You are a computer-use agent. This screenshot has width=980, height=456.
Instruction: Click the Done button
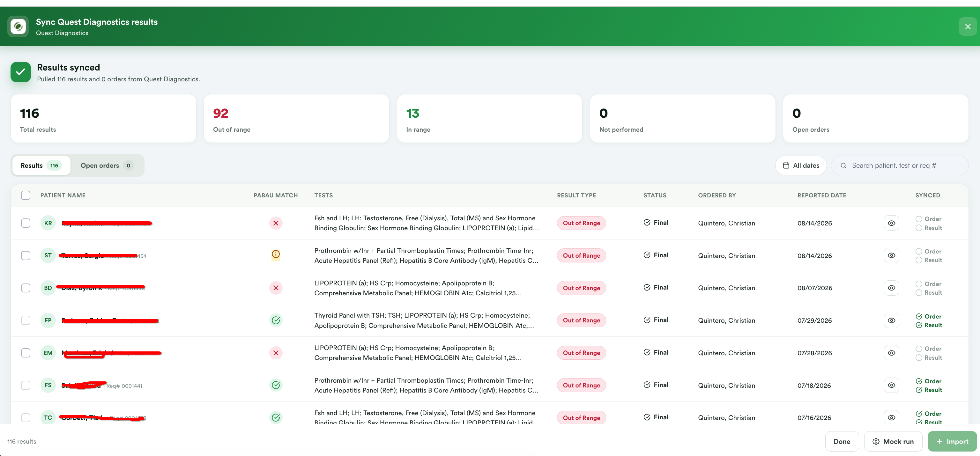[842, 441]
